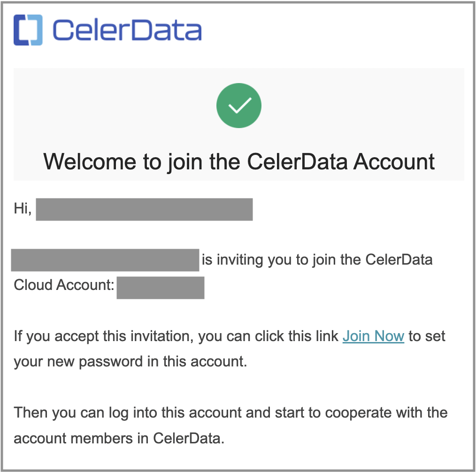Click the "Cloud Account:" label
The width and height of the screenshot is (476, 472).
(x=64, y=285)
